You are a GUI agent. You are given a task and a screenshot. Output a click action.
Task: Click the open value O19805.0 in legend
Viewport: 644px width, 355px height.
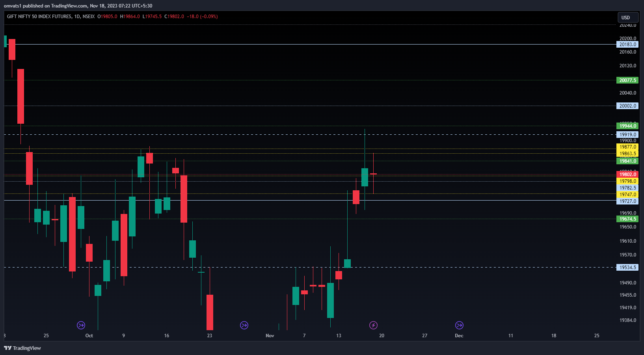[x=107, y=17]
